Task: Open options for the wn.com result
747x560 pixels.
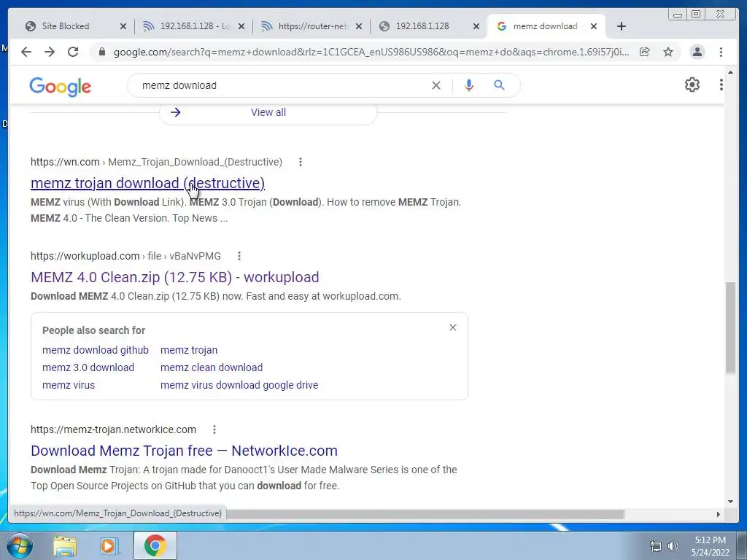Action: (x=300, y=162)
